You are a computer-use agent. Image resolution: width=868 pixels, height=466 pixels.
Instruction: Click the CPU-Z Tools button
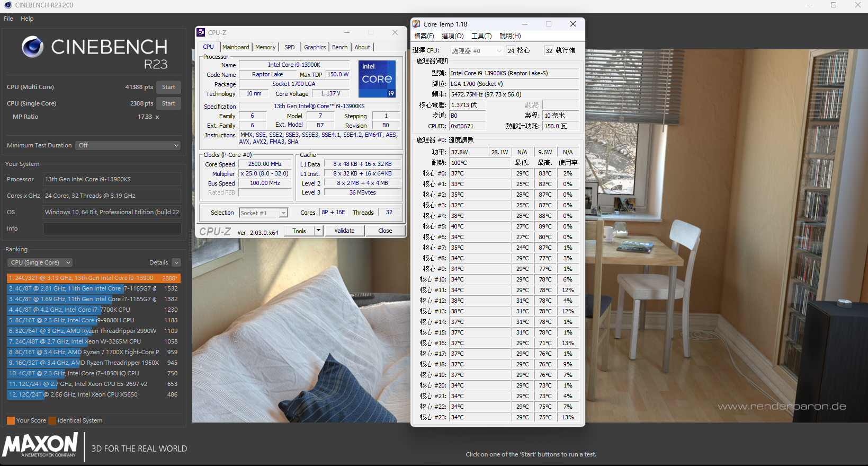299,231
